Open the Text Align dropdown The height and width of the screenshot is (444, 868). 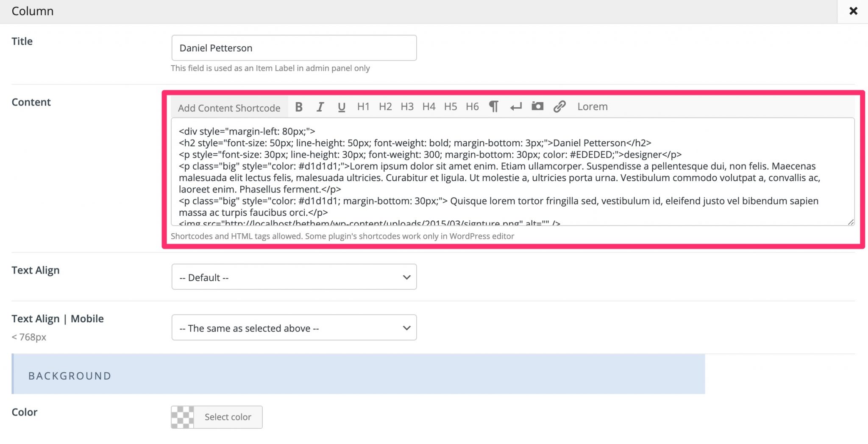click(294, 276)
